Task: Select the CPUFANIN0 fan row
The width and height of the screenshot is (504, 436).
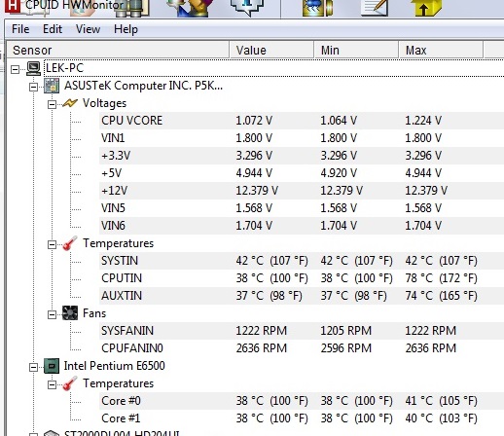Action: [302, 348]
